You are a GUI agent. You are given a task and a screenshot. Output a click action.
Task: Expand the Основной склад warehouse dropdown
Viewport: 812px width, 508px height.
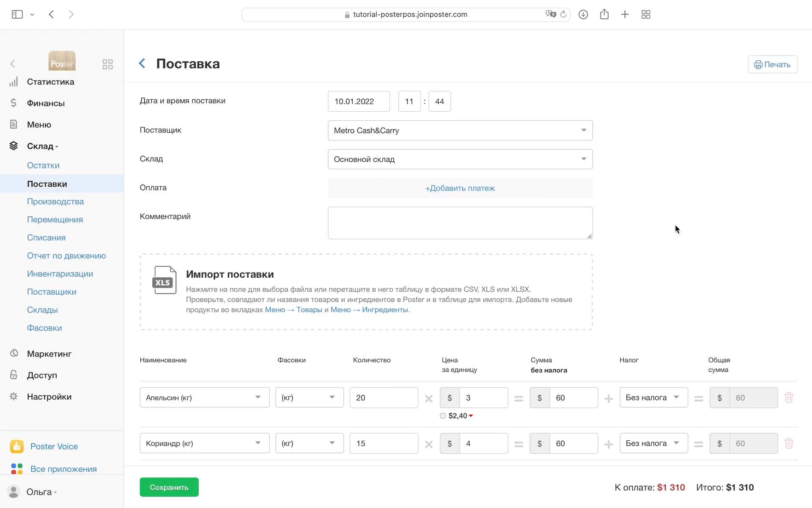click(x=460, y=159)
